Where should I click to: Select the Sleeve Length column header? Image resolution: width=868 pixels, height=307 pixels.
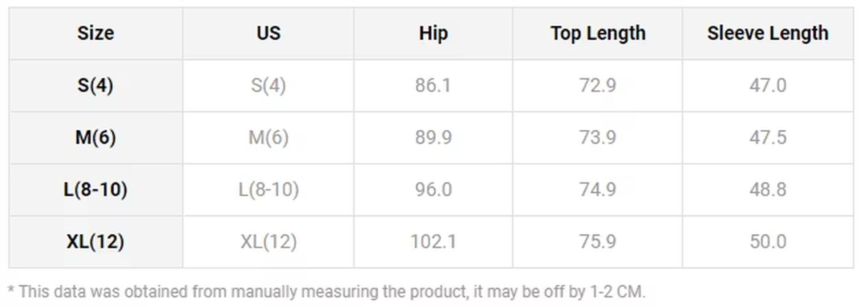(768, 33)
